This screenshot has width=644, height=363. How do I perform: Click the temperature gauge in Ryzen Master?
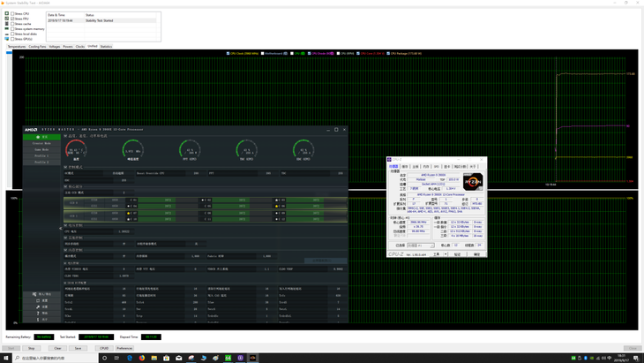[x=76, y=149]
